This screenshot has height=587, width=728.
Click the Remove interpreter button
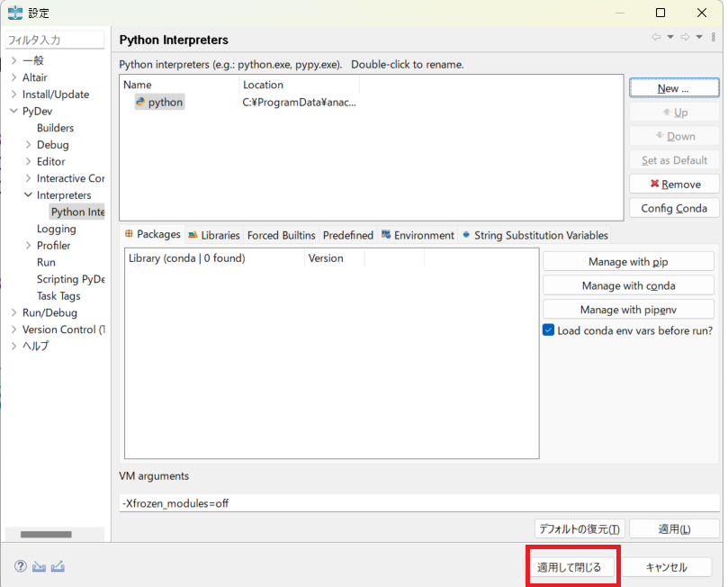click(674, 184)
